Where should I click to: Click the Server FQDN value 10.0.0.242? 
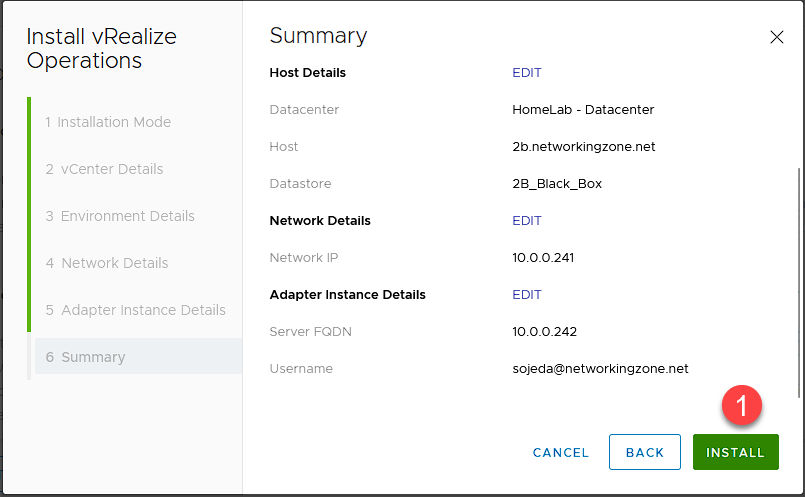pyautogui.click(x=544, y=332)
